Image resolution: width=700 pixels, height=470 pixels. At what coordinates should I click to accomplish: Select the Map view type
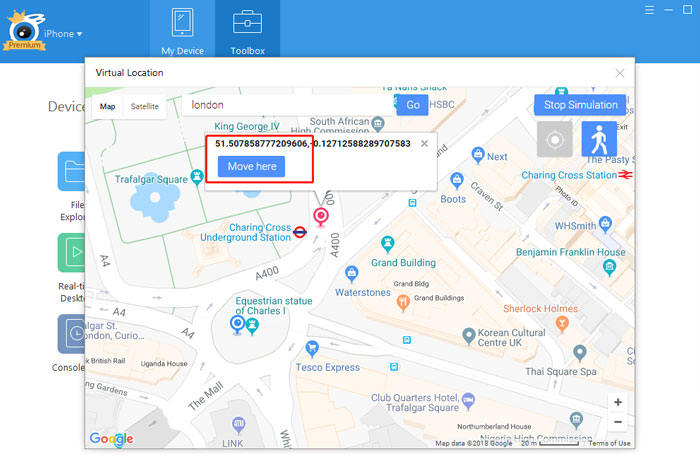tap(107, 106)
